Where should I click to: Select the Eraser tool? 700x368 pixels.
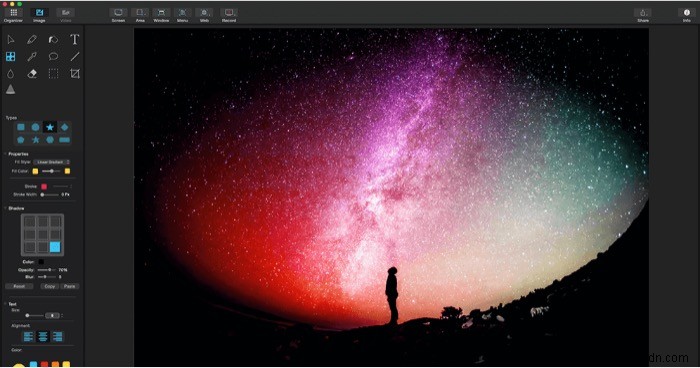point(32,74)
